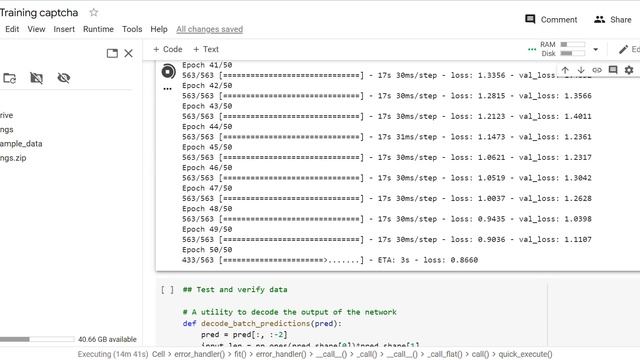Move cell down arrow

coord(581,70)
